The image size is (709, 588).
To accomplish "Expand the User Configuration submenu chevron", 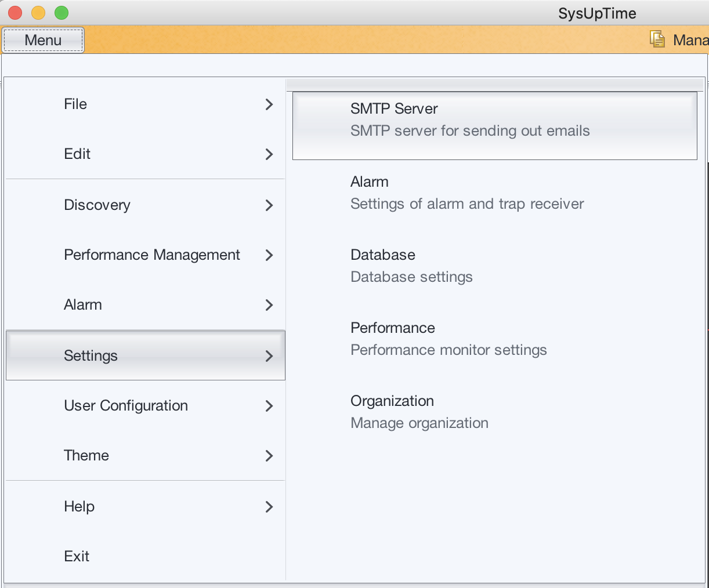I will pos(269,406).
